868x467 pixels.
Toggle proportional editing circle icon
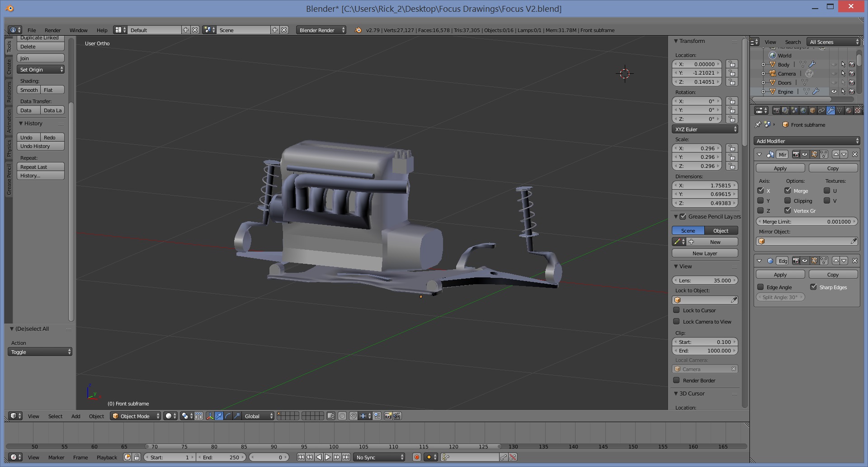(342, 416)
